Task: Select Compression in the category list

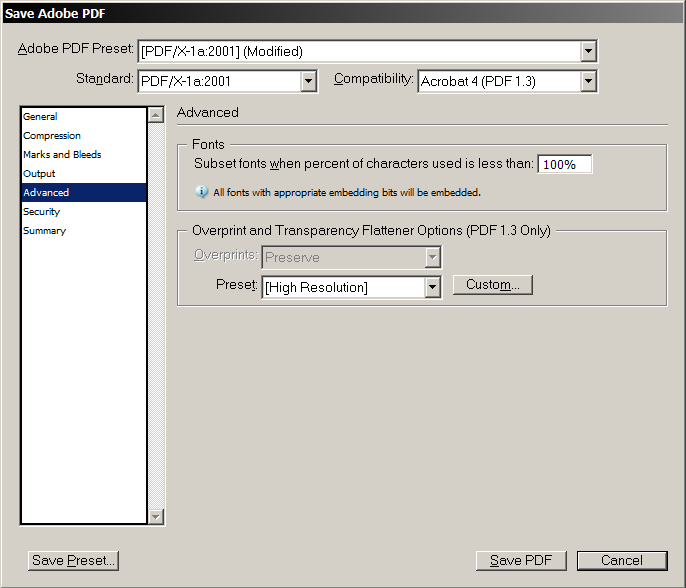Action: pyautogui.click(x=84, y=136)
